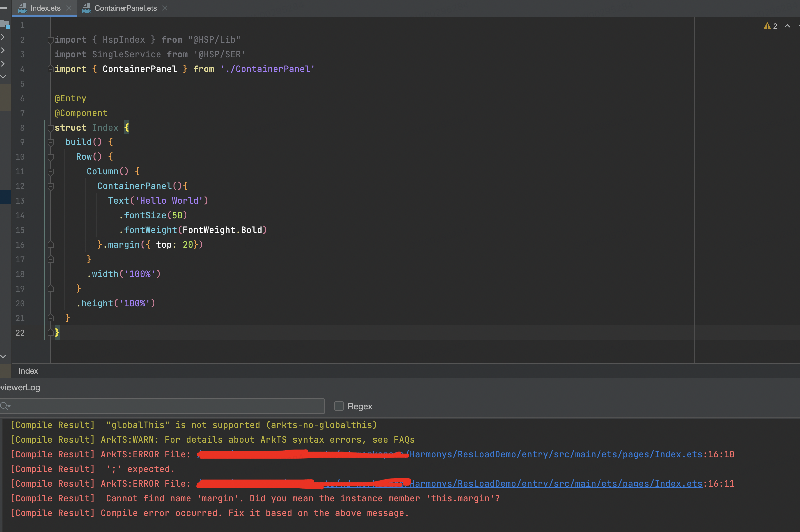The height and width of the screenshot is (532, 800).
Task: Switch to the Index.ets tab
Action: click(x=45, y=8)
